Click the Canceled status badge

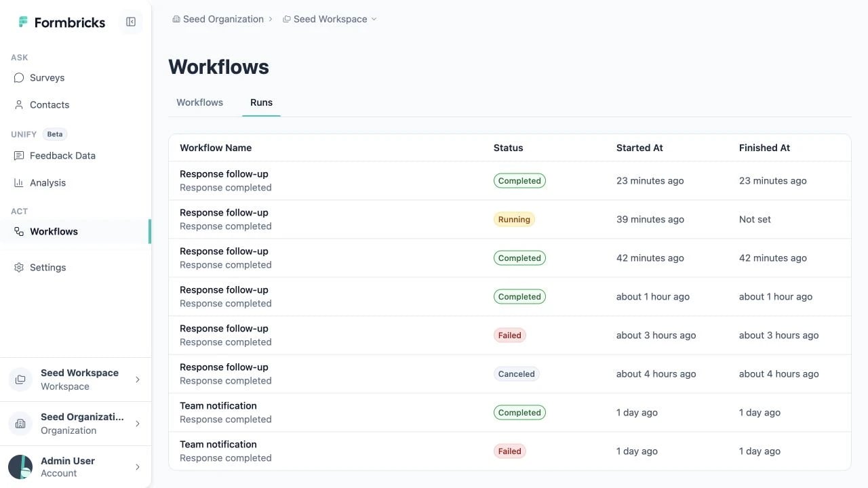[x=516, y=374]
